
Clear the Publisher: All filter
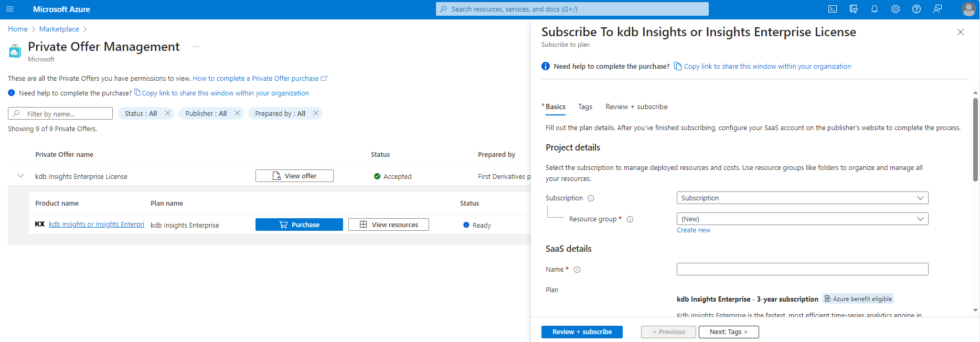coord(237,113)
